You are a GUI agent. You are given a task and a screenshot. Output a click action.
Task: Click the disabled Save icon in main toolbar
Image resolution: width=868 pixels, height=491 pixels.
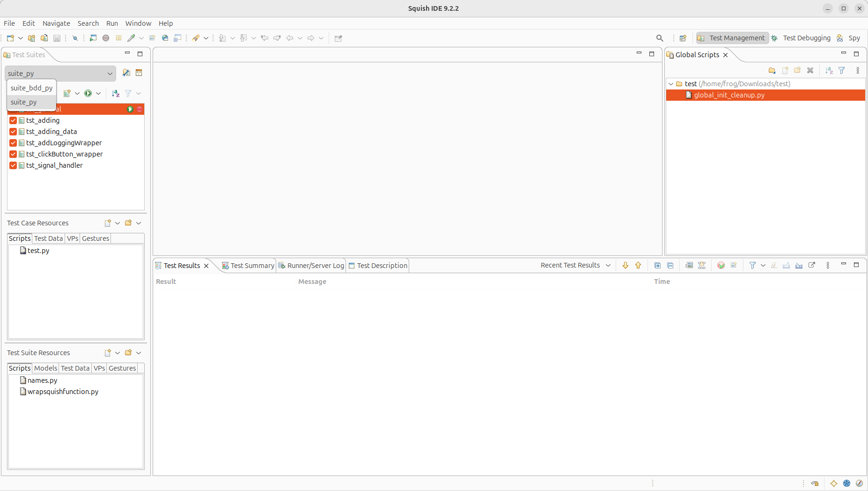[57, 38]
